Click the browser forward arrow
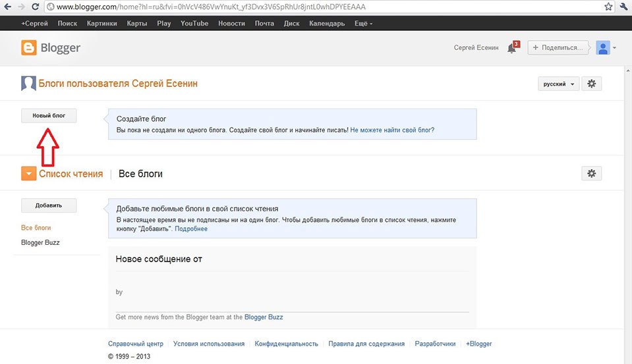632x364 pixels. (x=21, y=7)
